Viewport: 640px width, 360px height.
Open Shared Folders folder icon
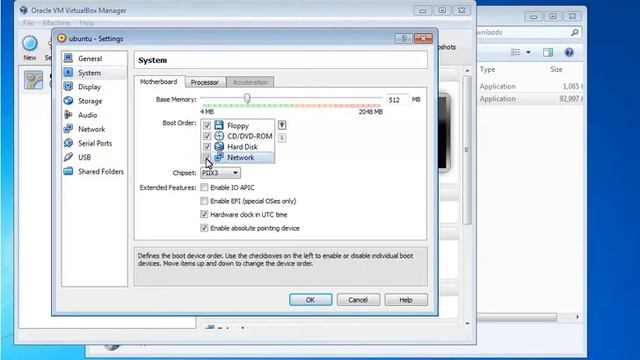(x=69, y=171)
